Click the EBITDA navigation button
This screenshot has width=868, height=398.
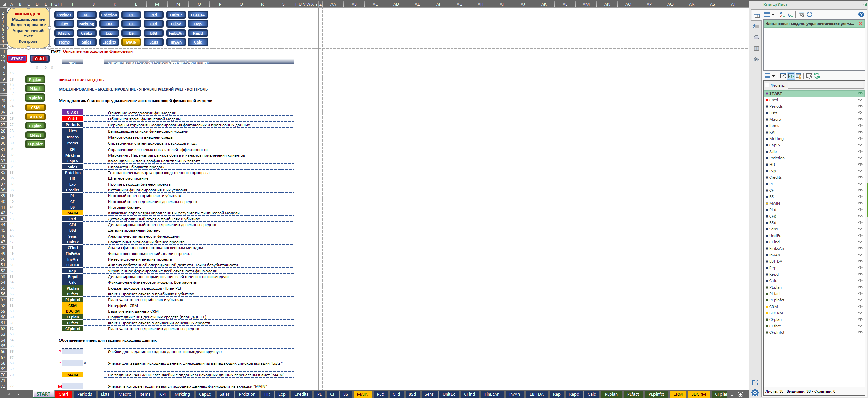click(x=198, y=15)
